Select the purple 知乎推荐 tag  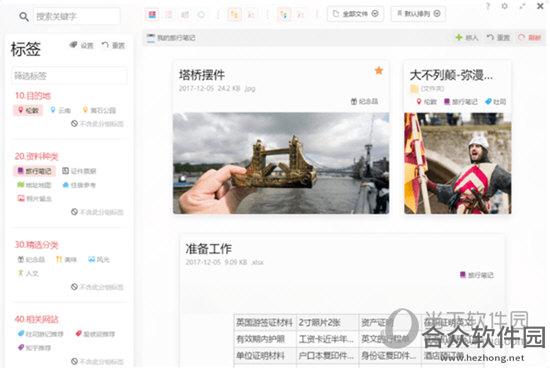[x=34, y=348]
